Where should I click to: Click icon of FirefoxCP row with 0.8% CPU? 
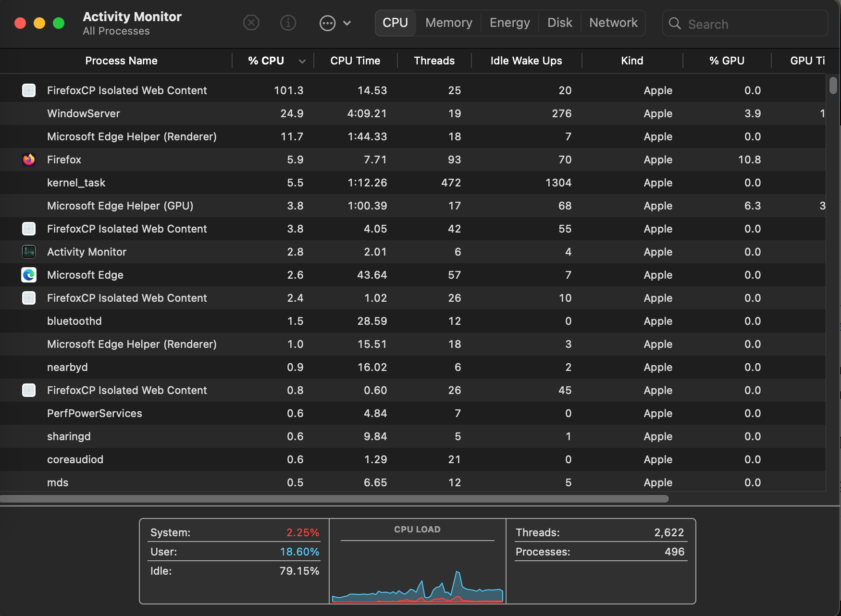(x=29, y=390)
